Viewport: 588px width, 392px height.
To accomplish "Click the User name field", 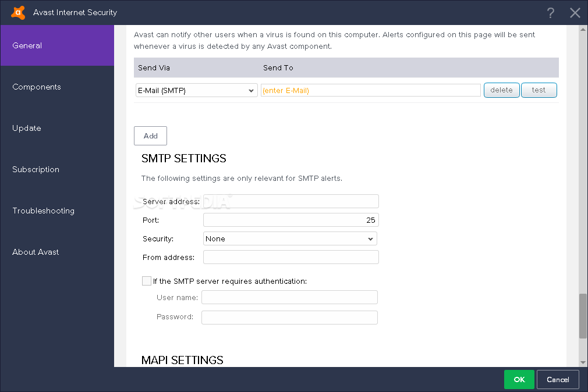I will pos(289,297).
